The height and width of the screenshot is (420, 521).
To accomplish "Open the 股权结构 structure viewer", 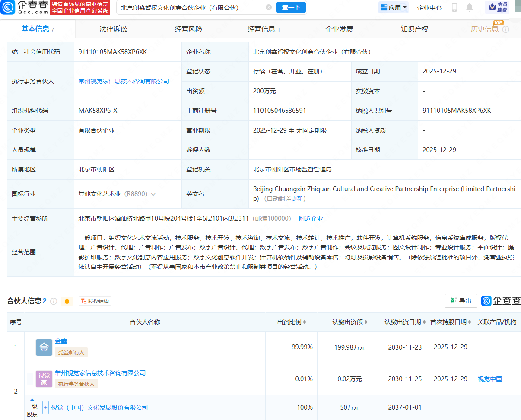I will pos(94,300).
